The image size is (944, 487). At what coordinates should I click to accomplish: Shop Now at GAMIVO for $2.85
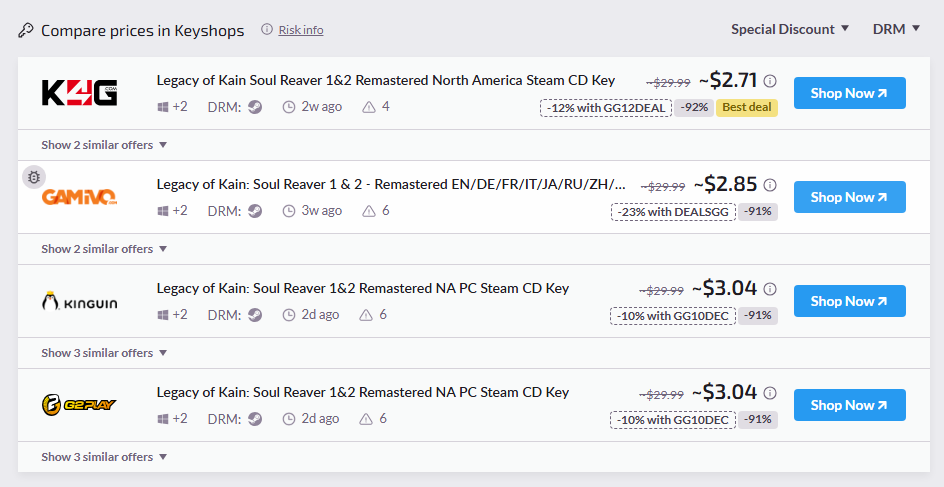click(849, 197)
